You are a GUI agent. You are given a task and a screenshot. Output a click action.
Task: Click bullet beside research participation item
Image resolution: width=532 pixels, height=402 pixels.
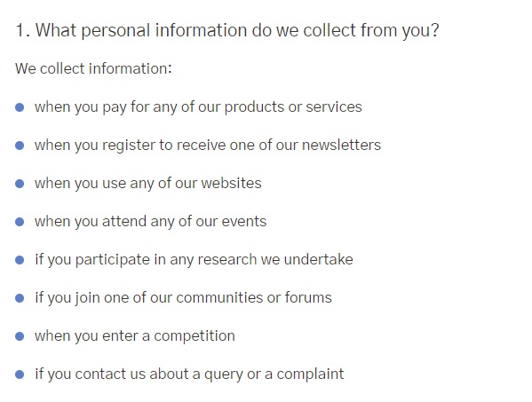pos(20,260)
